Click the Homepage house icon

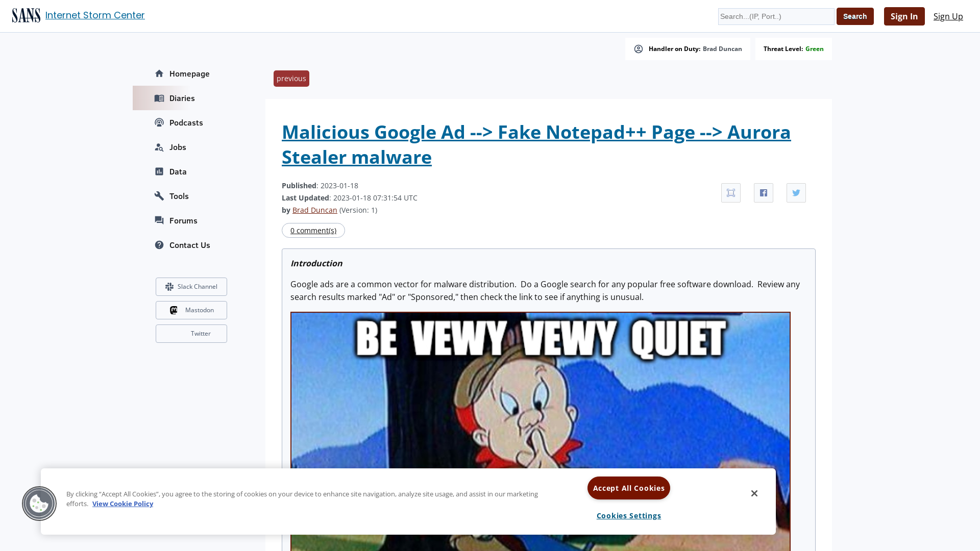(x=159, y=73)
